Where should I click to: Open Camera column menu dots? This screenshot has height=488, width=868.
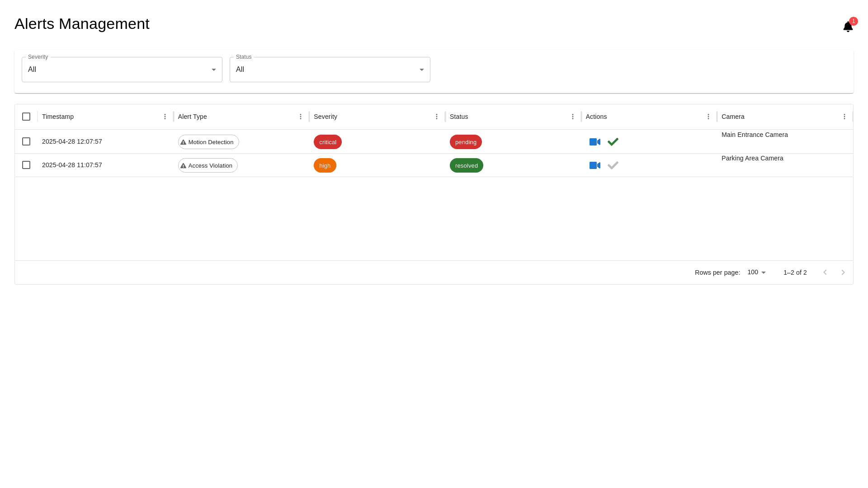coord(844,117)
